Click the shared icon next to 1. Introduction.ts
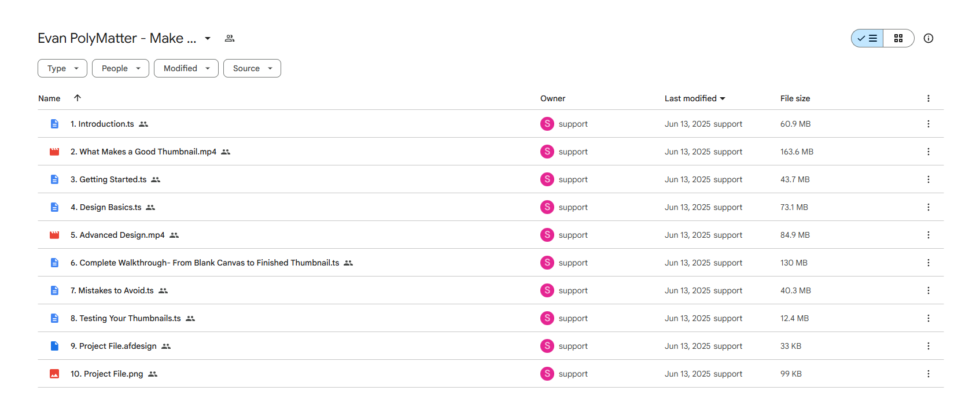Screen dimensions: 980x420 click(x=143, y=124)
